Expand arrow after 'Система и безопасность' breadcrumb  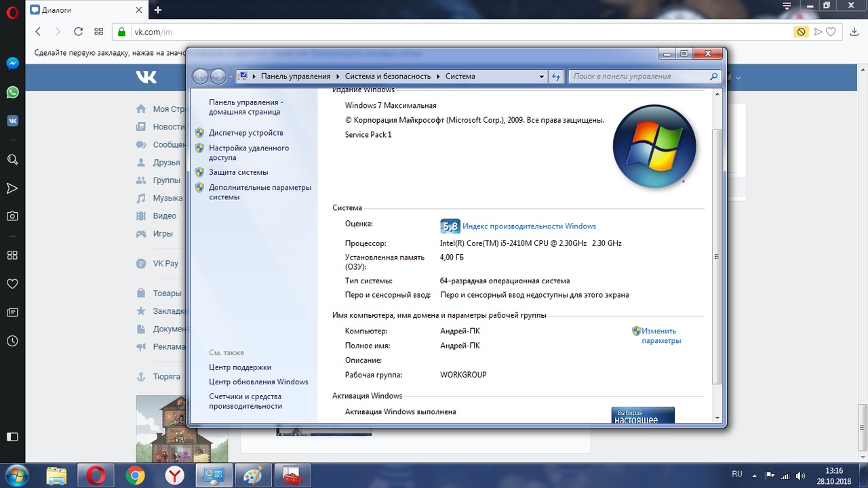pos(438,77)
